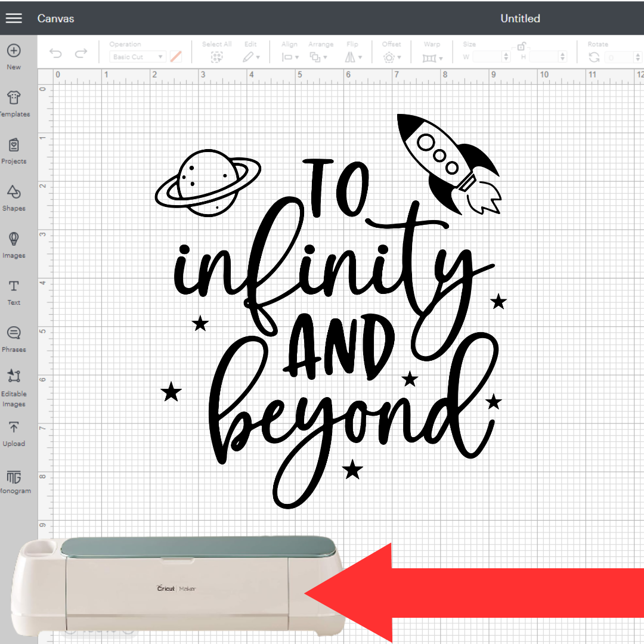Viewport: 644px width, 644px height.
Task: Expand the Align dropdown
Action: click(x=290, y=57)
